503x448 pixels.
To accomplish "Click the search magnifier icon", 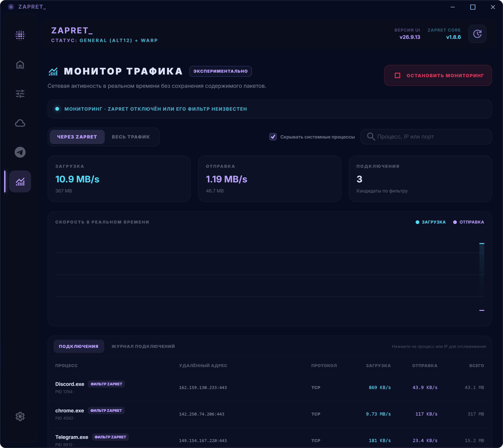I will click(x=371, y=137).
